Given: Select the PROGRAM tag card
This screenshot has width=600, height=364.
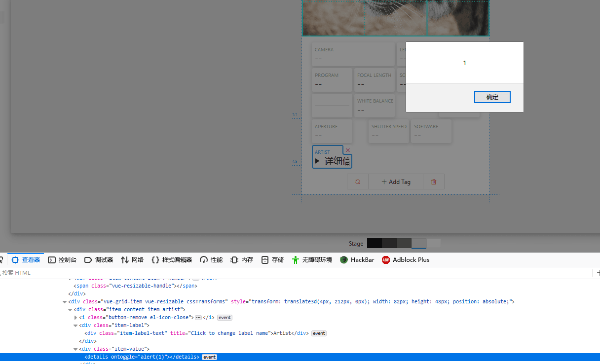Looking at the screenshot, I should (x=332, y=80).
